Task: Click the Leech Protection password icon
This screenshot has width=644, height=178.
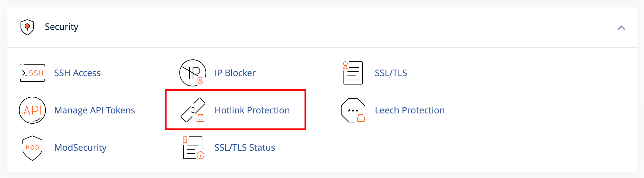Action: 353,110
